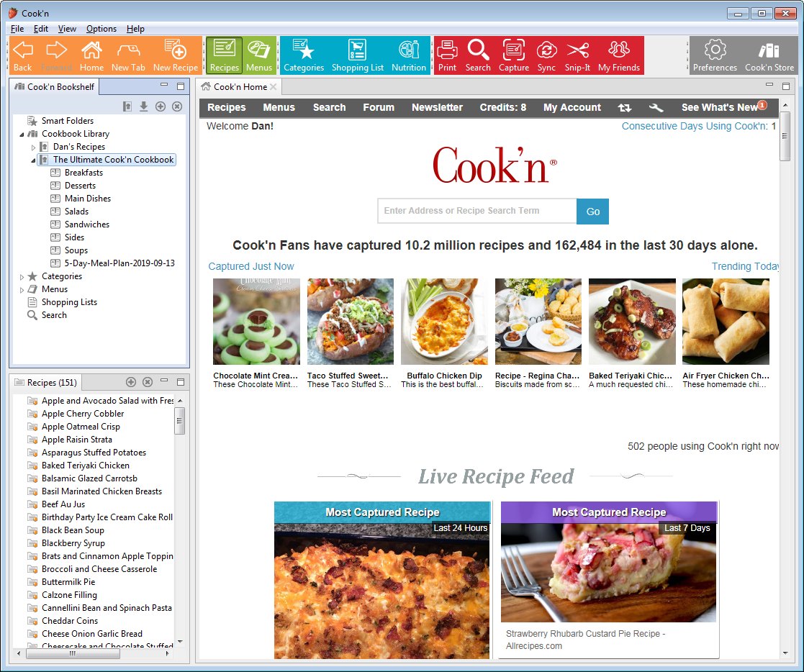This screenshot has height=672, width=804.
Task: Click the recipe list vertical scrollbar thumb
Action: [x=179, y=421]
